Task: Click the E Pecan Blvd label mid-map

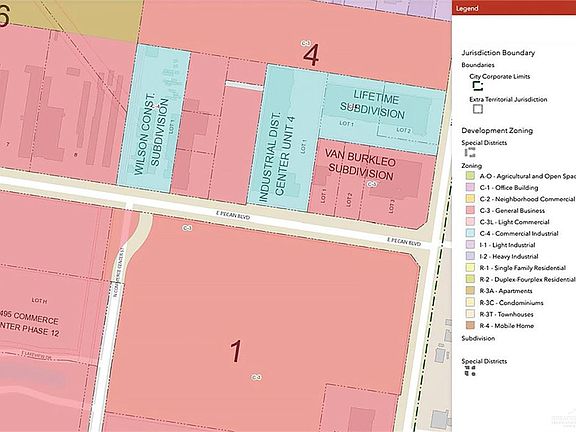Action: (233, 215)
